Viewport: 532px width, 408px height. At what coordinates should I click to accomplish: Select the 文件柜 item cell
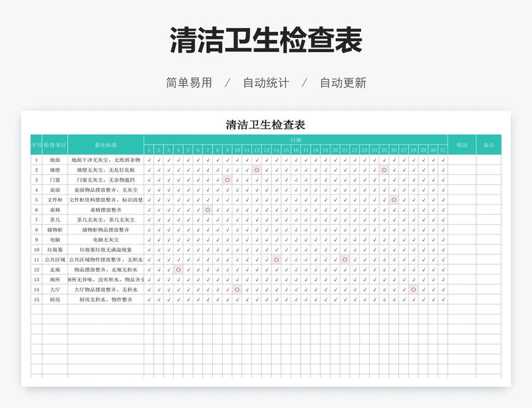(55, 200)
